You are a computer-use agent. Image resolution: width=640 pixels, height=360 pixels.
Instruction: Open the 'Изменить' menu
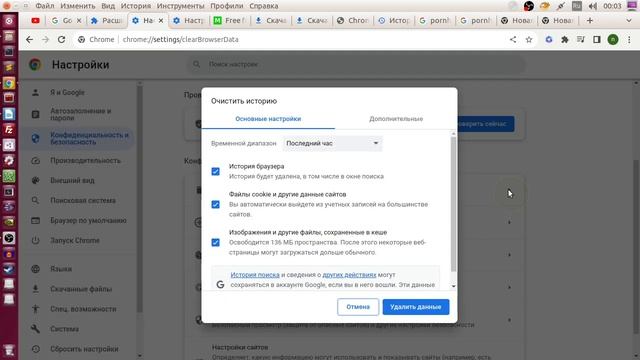78,6
